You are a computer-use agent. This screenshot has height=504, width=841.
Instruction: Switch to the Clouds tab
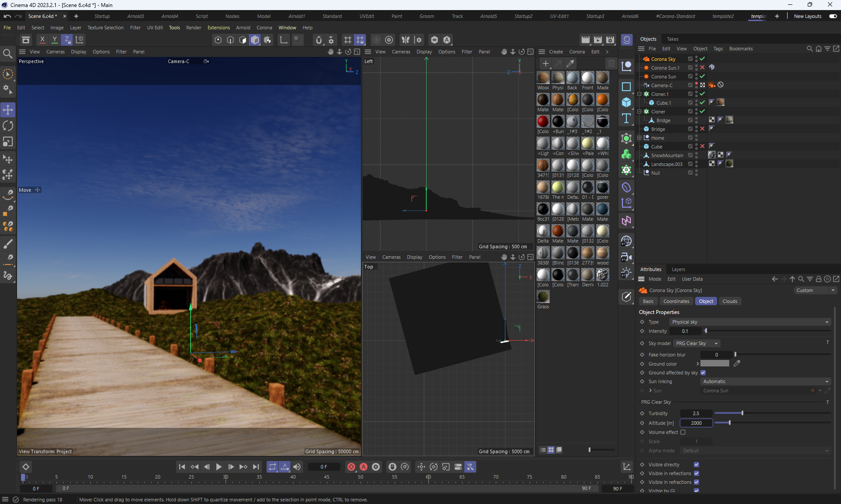pyautogui.click(x=729, y=301)
